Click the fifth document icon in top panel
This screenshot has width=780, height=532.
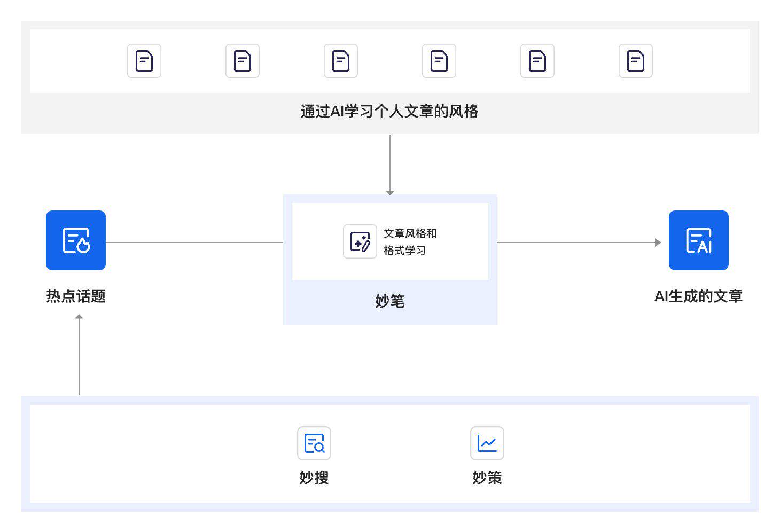(537, 61)
